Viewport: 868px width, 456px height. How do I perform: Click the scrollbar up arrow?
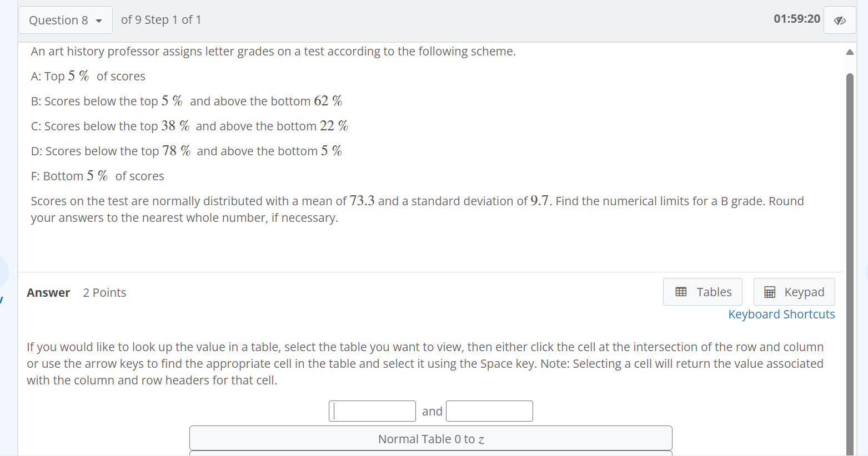[849, 52]
